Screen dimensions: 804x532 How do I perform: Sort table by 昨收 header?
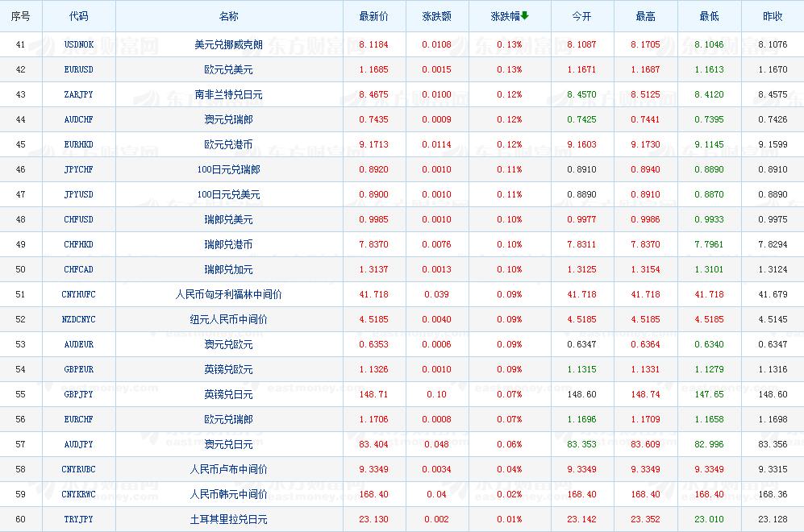tap(773, 16)
